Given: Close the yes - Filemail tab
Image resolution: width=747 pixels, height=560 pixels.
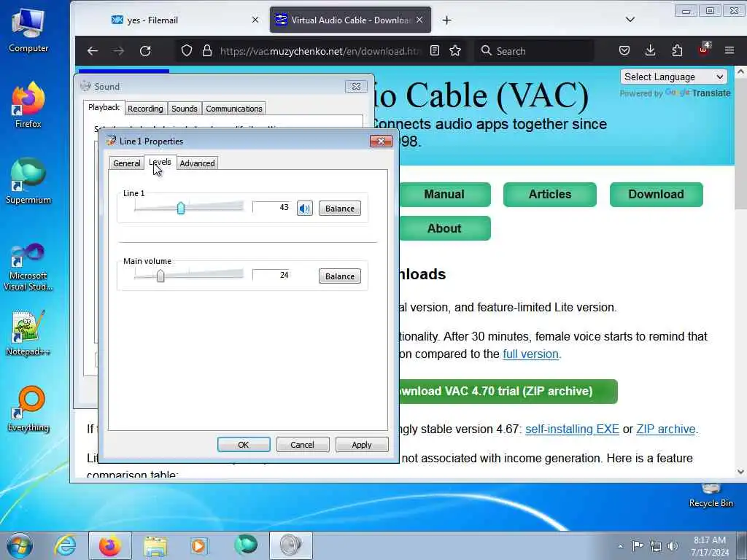Looking at the screenshot, I should [255, 20].
